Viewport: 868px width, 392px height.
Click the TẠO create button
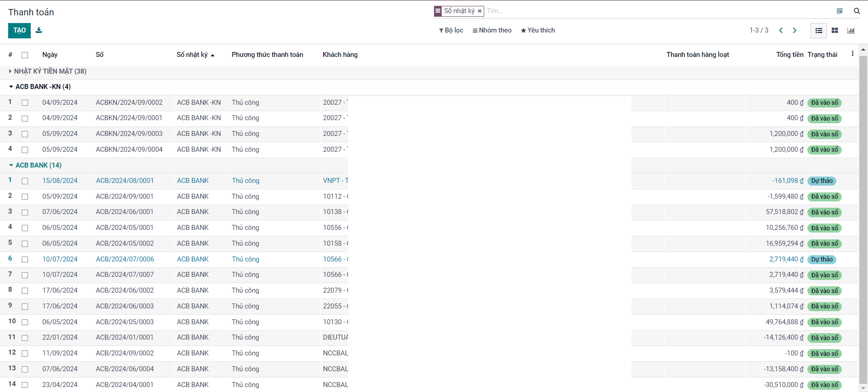19,30
